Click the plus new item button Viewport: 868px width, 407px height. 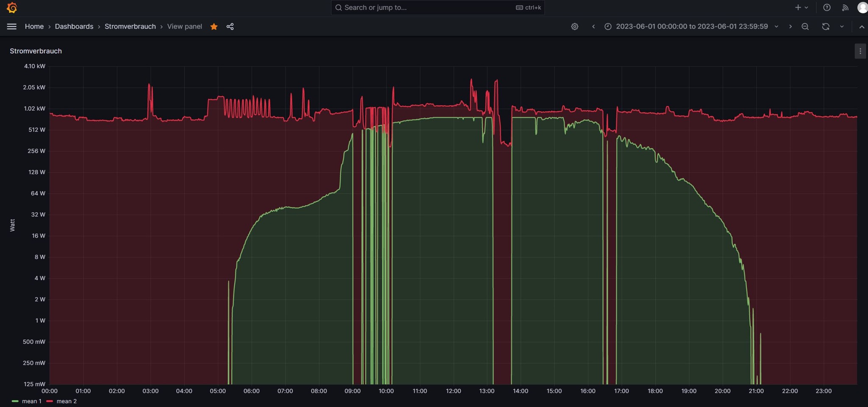click(x=798, y=8)
